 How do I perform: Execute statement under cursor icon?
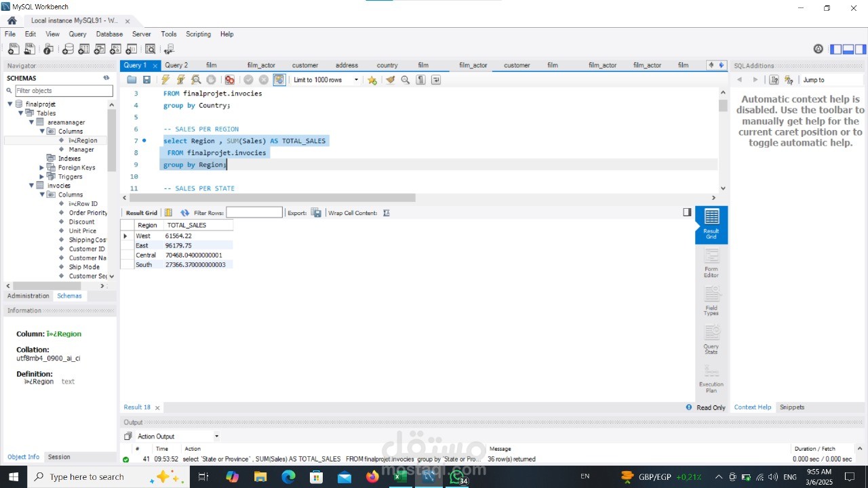[180, 80]
